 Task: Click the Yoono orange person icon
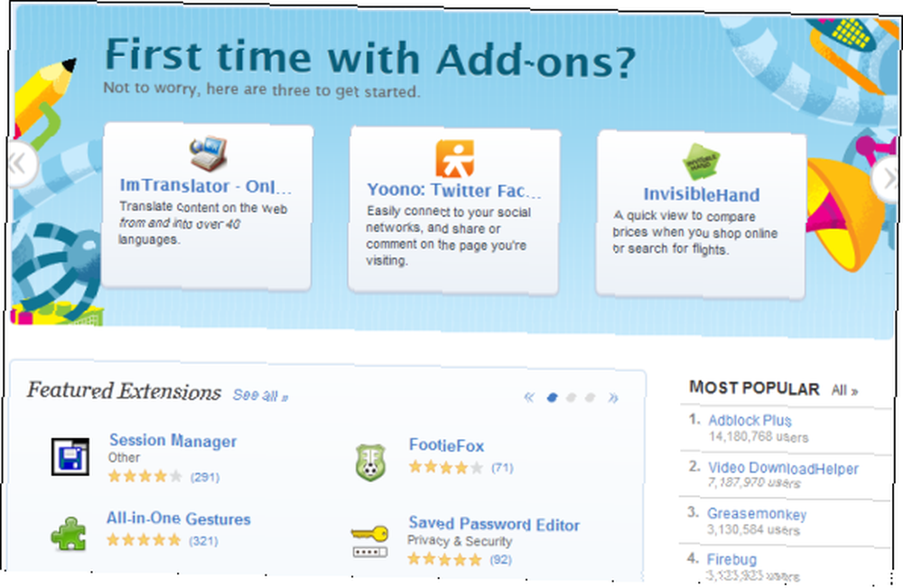click(x=454, y=158)
